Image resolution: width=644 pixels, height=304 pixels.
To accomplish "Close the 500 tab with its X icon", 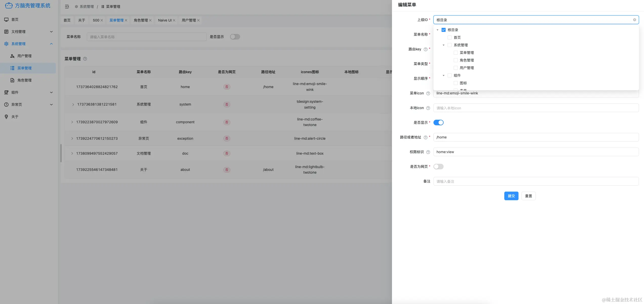I will 102,20.
